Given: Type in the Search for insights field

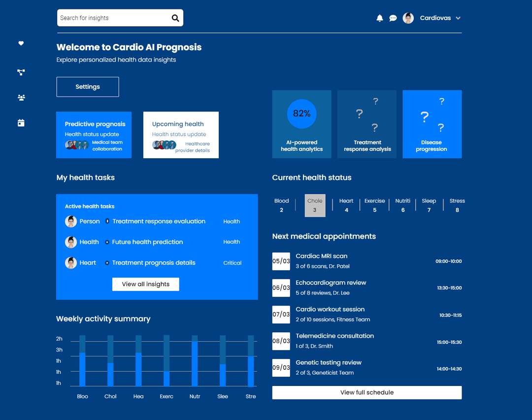Looking at the screenshot, I should click(x=113, y=18).
